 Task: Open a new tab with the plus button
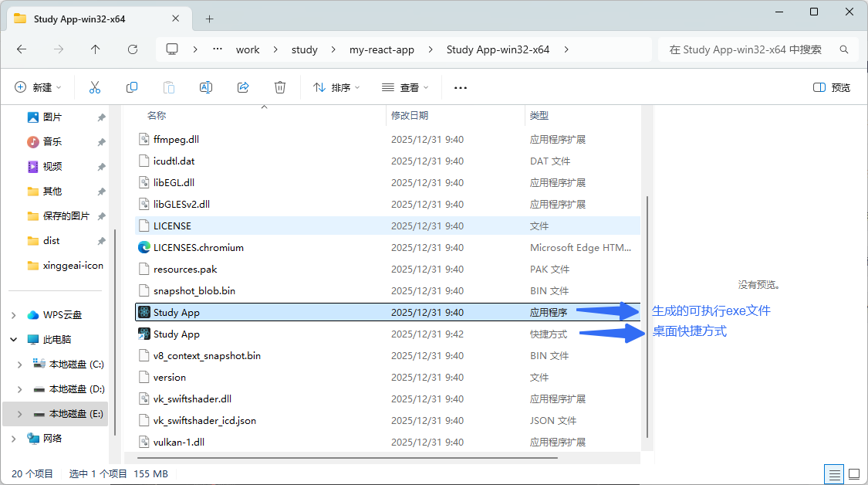[209, 19]
